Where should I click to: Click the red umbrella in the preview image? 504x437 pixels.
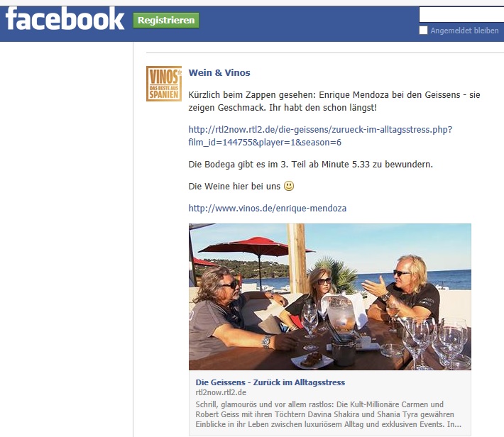(x=256, y=246)
